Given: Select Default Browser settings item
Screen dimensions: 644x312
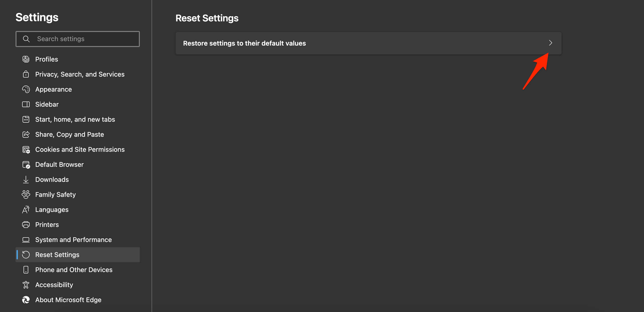Looking at the screenshot, I should click(x=60, y=164).
